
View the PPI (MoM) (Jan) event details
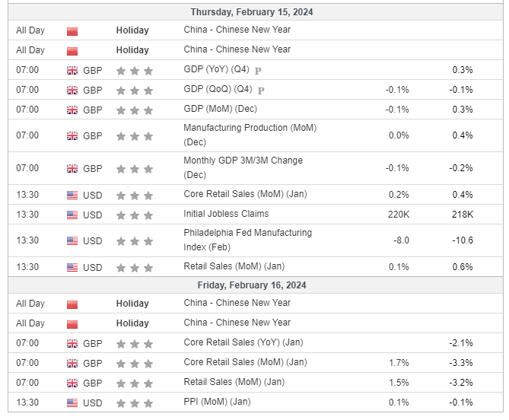point(217,402)
